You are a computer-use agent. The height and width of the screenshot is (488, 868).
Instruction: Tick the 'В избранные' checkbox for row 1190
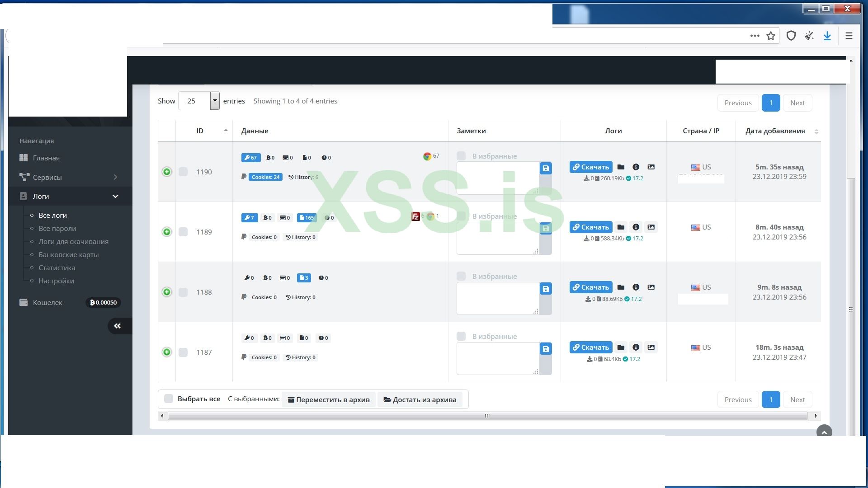[x=461, y=156]
